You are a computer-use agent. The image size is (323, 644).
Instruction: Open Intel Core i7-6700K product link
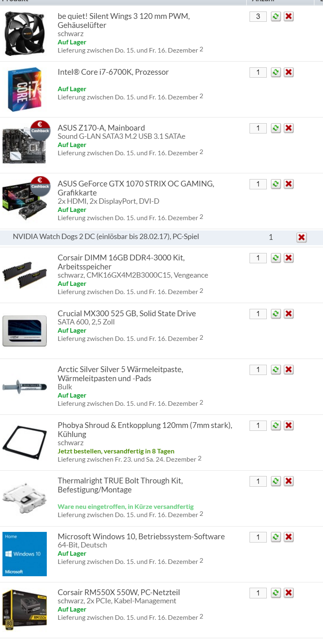pos(113,72)
